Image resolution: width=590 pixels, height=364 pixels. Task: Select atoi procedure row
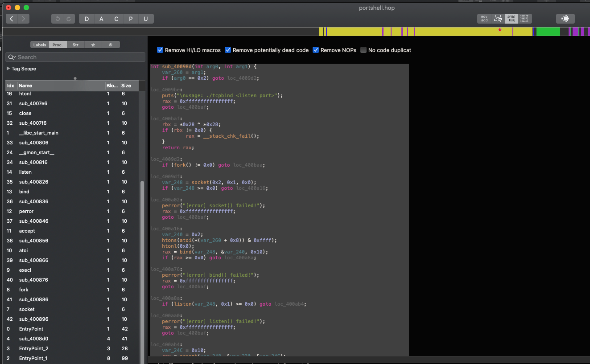(72, 250)
